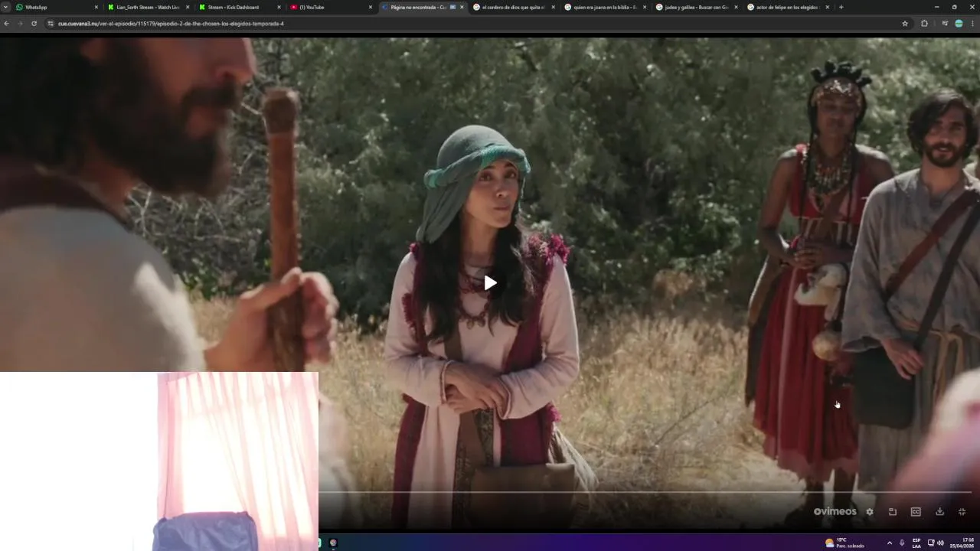Open picture-in-picture mode in the player
980x551 pixels.
click(893, 512)
